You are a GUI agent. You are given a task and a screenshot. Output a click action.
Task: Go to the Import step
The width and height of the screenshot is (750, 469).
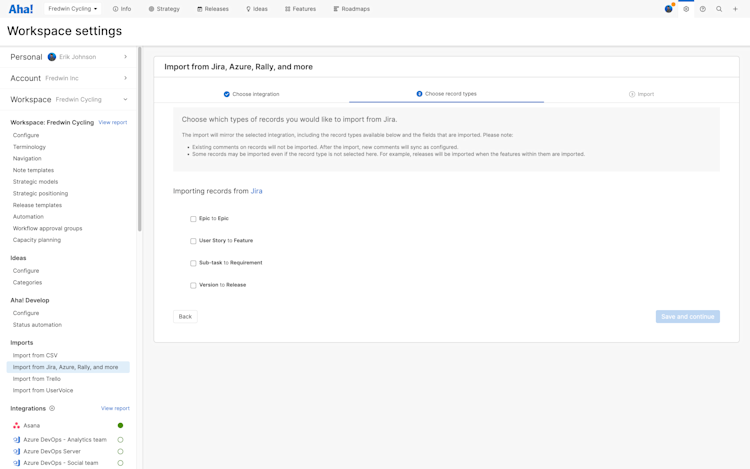641,94
